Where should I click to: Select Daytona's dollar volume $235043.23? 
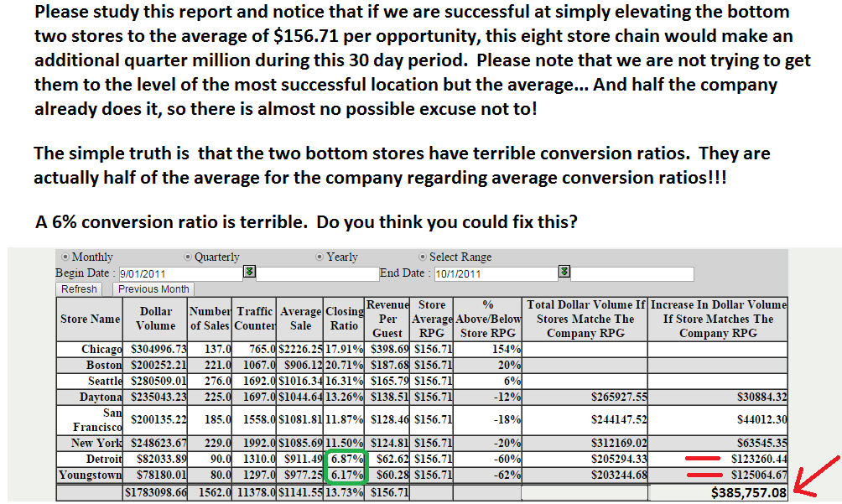tap(156, 397)
